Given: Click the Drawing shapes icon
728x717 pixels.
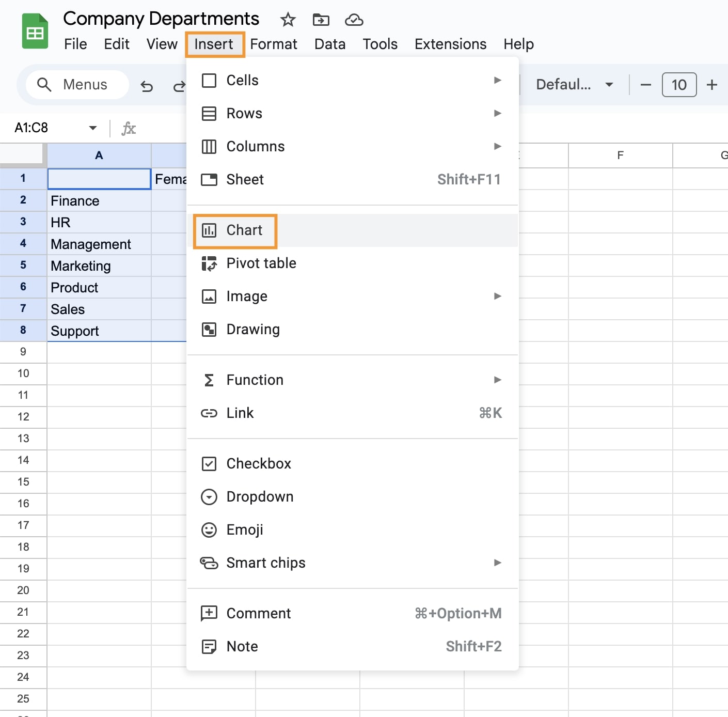Looking at the screenshot, I should pos(209,330).
